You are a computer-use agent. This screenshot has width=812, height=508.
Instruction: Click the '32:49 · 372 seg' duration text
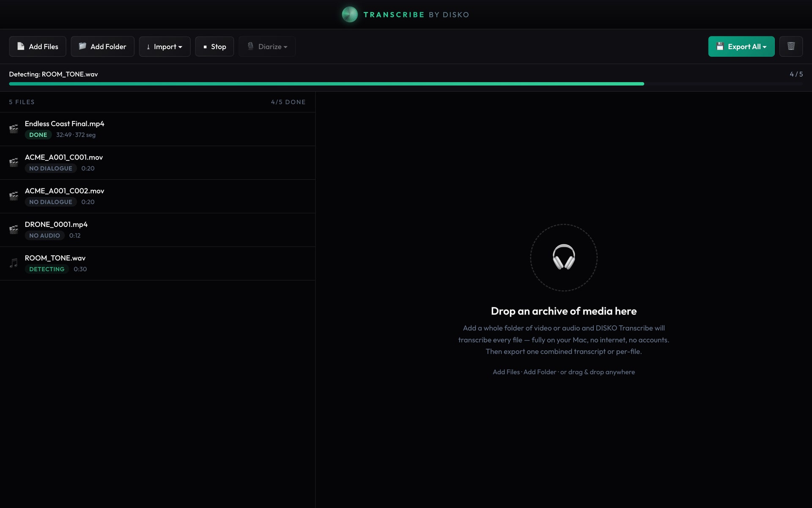pyautogui.click(x=76, y=135)
